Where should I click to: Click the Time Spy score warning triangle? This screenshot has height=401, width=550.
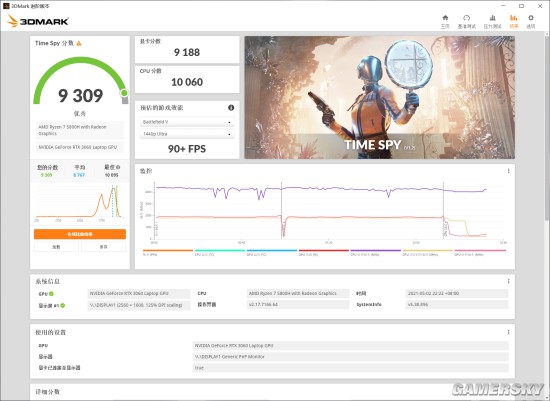79,43
